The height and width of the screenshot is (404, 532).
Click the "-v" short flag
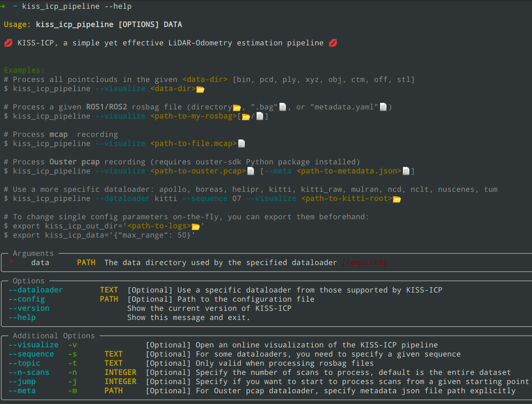(72, 345)
